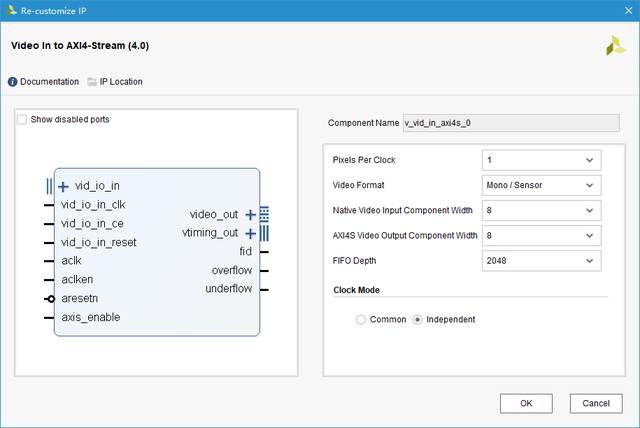Confirm settings with OK button

(x=526, y=404)
